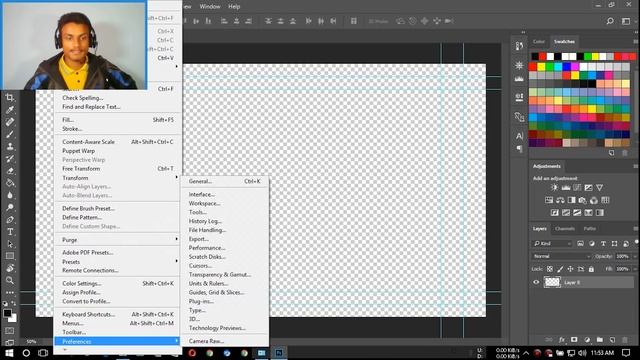Toggle lock image pixels brush icon
This screenshot has width=640, height=360.
click(560, 269)
